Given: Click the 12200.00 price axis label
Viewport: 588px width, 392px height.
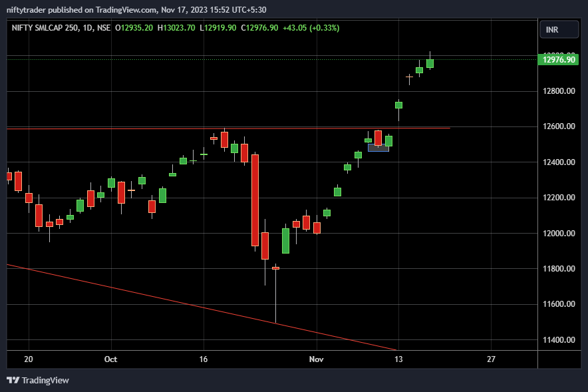Looking at the screenshot, I should (x=559, y=198).
